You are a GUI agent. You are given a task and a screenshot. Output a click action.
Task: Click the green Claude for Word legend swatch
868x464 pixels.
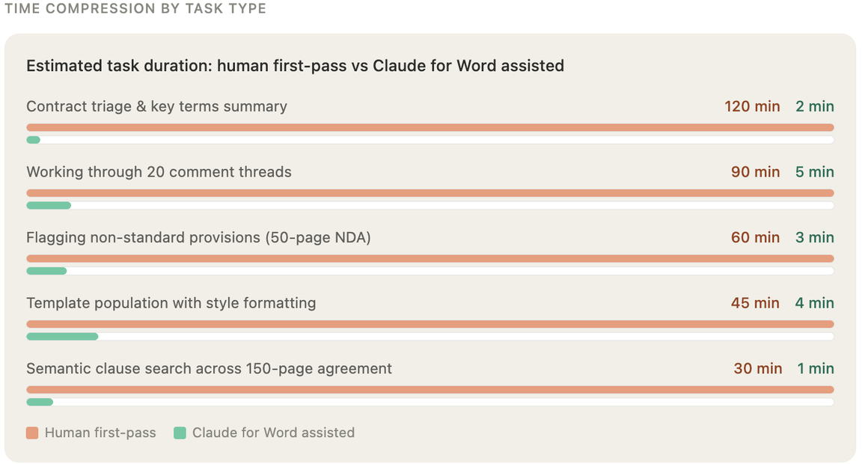pos(180,433)
